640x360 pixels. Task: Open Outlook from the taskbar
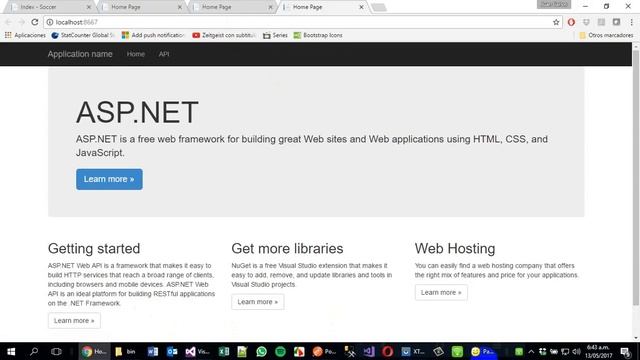[x=172, y=351]
